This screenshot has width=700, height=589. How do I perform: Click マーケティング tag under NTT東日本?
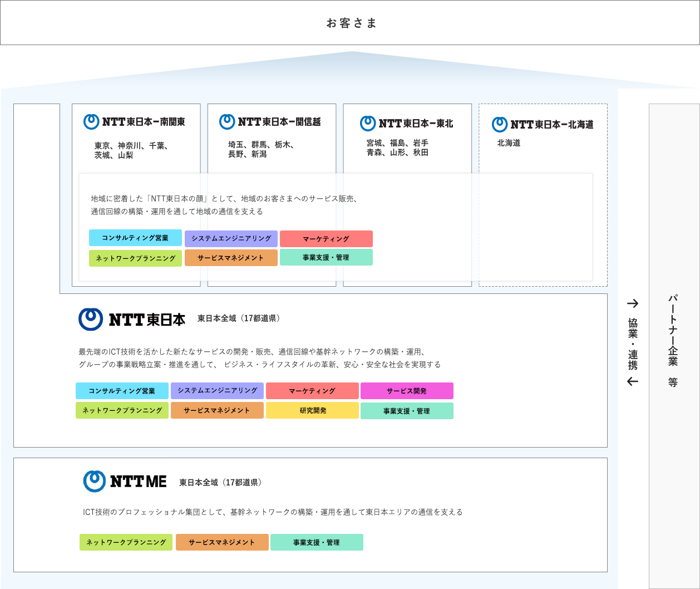click(x=312, y=391)
